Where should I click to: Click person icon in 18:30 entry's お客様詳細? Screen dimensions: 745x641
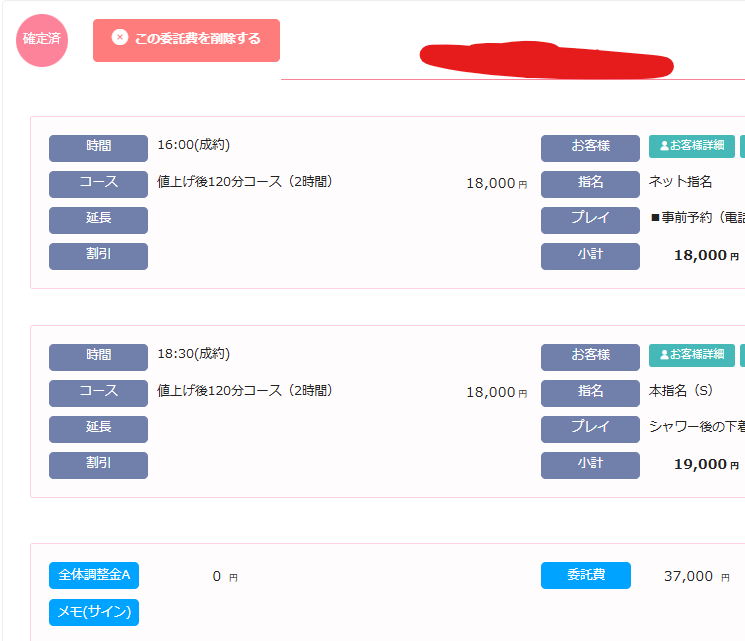[x=664, y=355]
